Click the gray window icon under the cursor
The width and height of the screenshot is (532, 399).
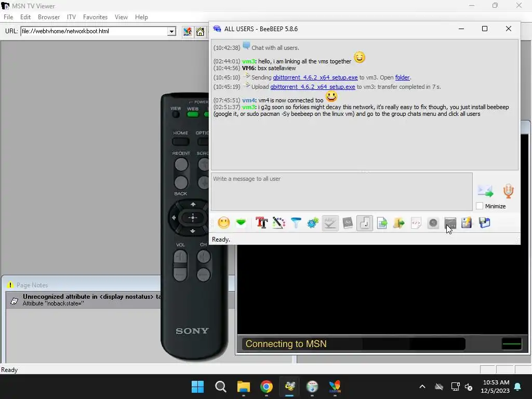point(450,223)
